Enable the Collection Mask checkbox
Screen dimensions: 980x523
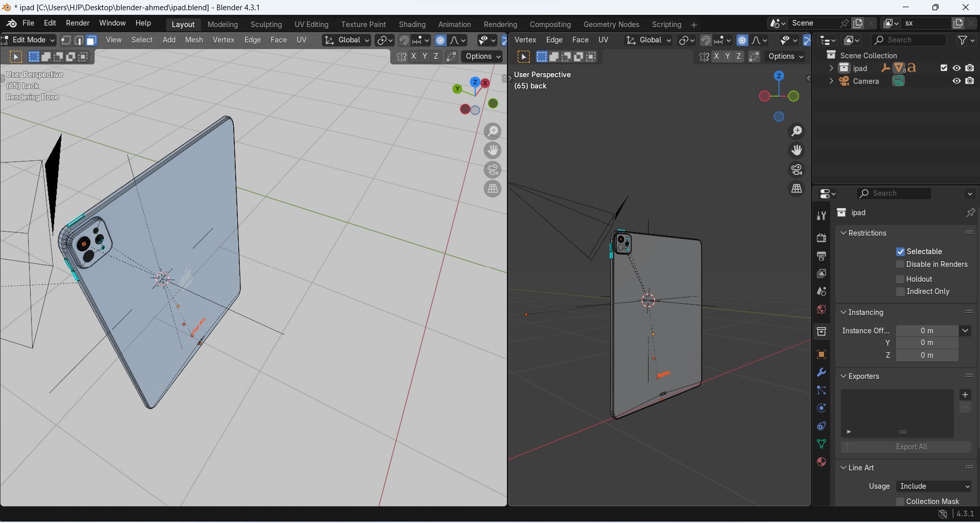[901, 502]
